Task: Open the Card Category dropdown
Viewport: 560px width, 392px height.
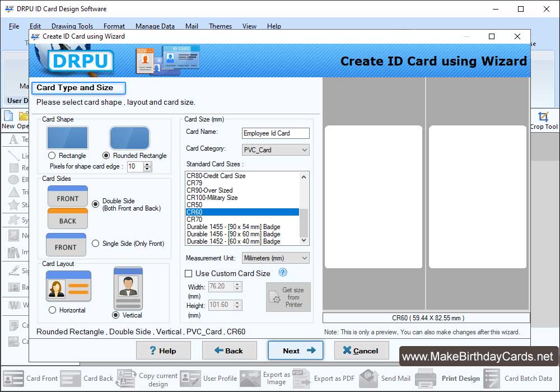Action: (276, 150)
